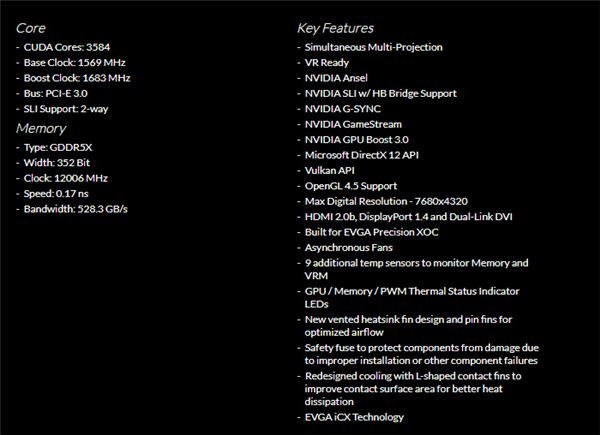Click the Boost Clock: 1683 MHz entry
The width and height of the screenshot is (600, 435).
tap(79, 77)
